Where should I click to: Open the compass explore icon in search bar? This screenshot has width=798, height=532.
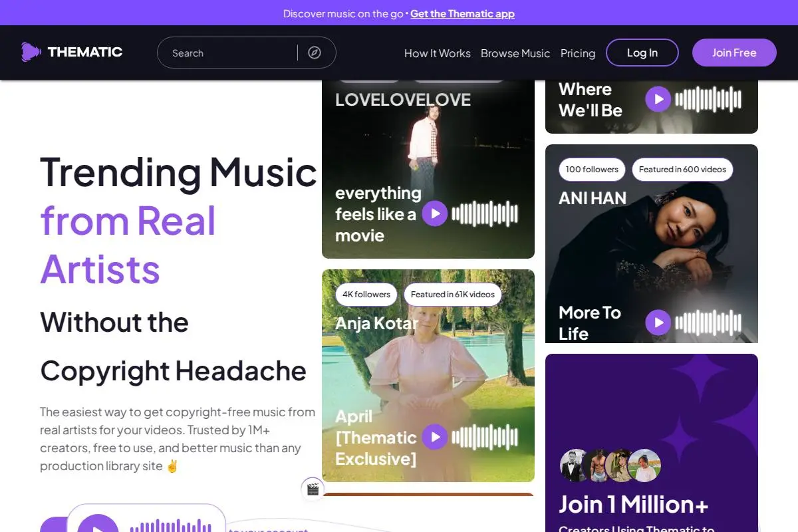tap(315, 53)
